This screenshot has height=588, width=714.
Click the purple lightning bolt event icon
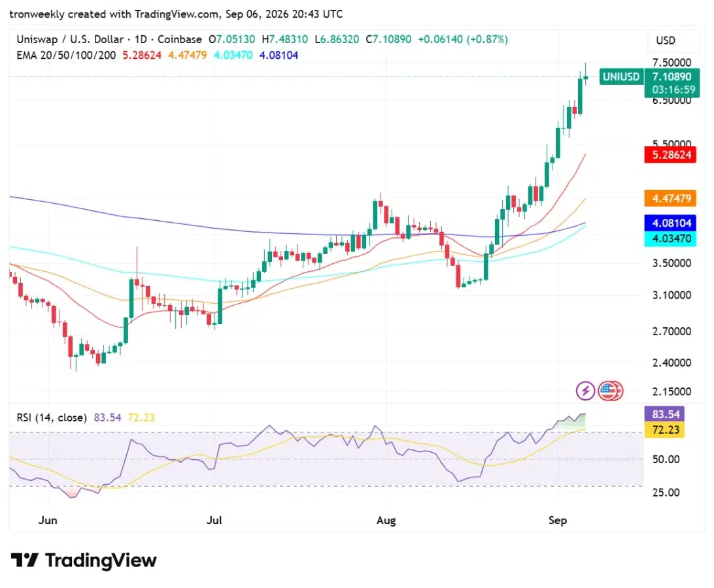tap(585, 391)
